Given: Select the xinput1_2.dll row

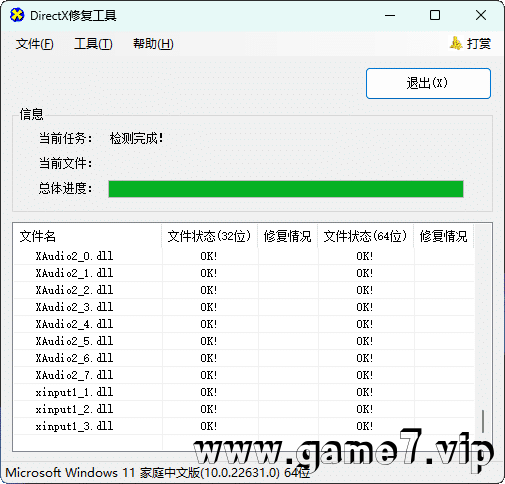Looking at the screenshot, I should click(244, 409).
